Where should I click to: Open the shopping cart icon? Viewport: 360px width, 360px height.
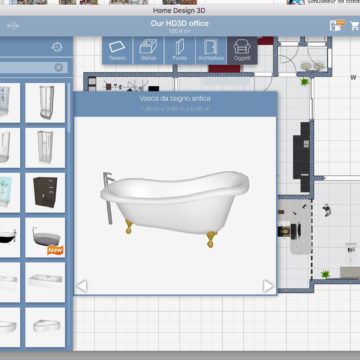pos(355,26)
